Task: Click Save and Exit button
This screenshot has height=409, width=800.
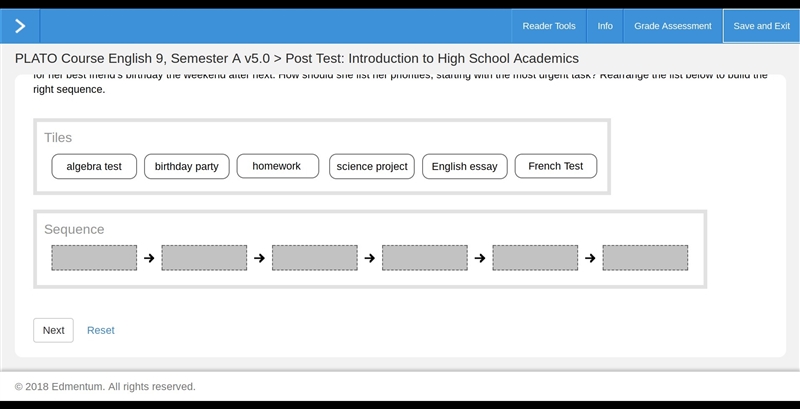Action: (x=761, y=26)
